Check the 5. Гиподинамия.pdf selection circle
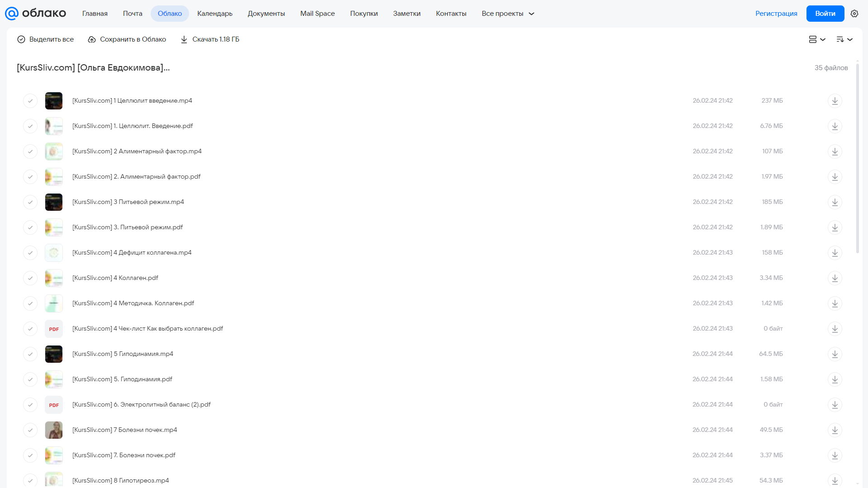This screenshot has width=868, height=488. point(30,379)
